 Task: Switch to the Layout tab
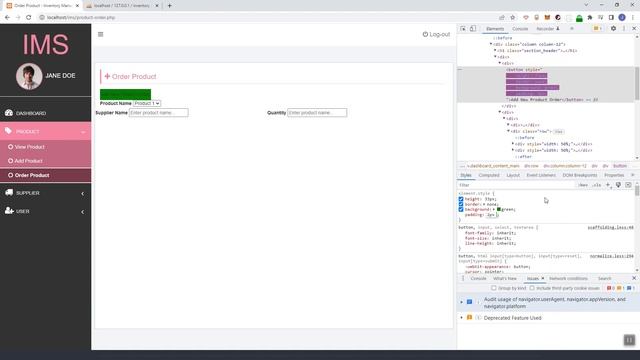513,175
